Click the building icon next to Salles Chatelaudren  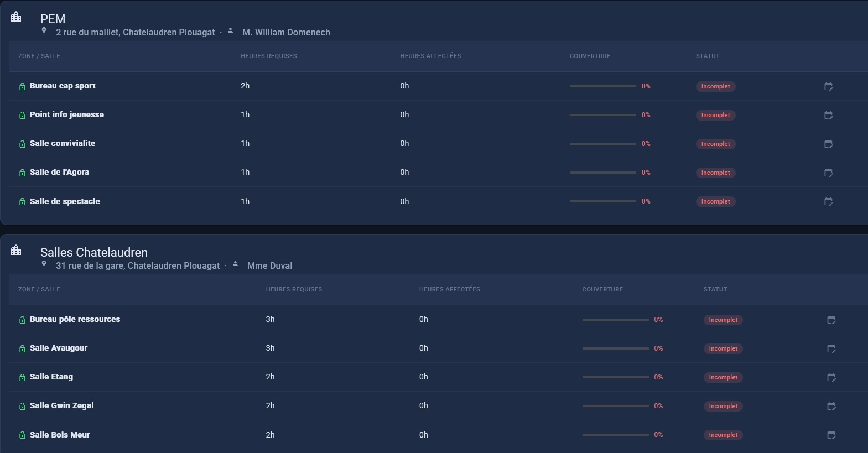[x=16, y=250]
